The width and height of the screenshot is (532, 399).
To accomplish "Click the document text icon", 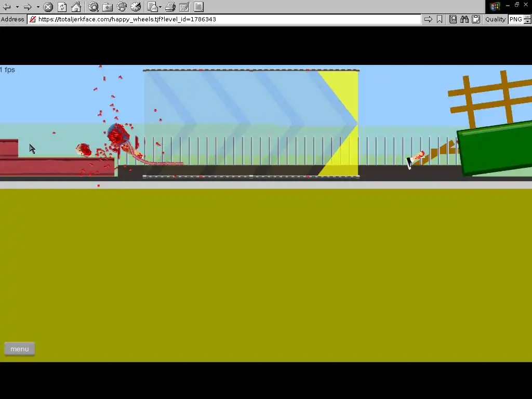I will coord(199,7).
